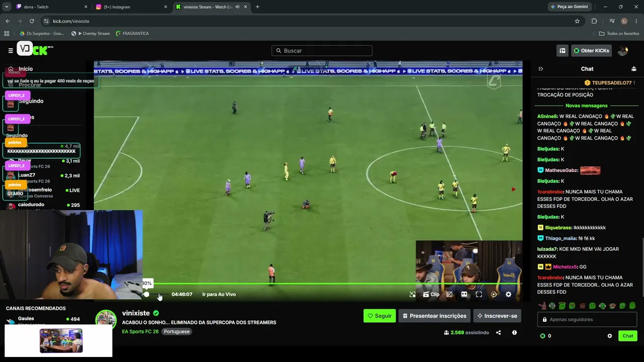Expand 'Todos os favoritos' bookmarks folder

[619, 34]
